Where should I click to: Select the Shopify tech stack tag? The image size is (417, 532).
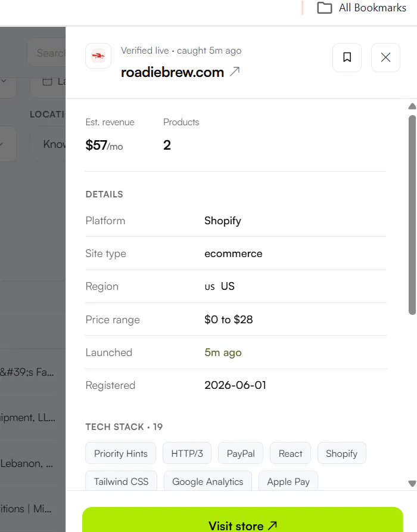[x=342, y=453]
